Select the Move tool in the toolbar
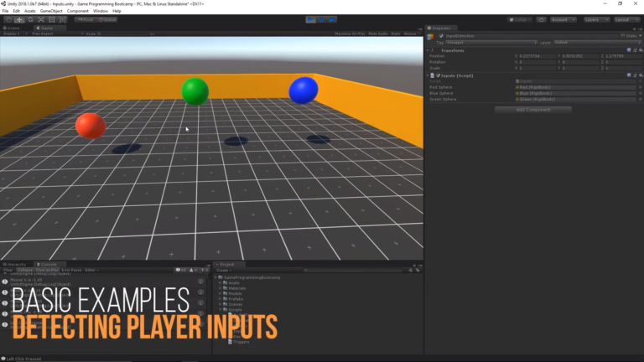This screenshot has height=362, width=644. coord(19,20)
